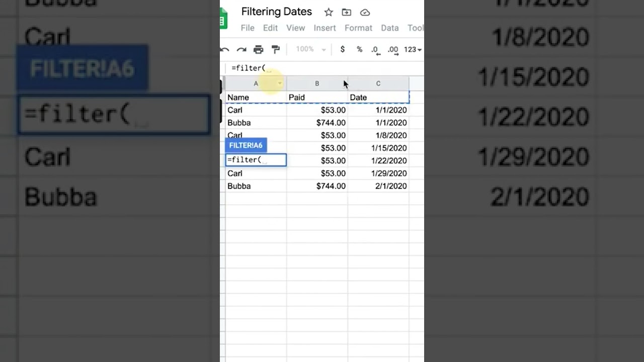Open the Insert menu
Image resolution: width=644 pixels, height=362 pixels.
(325, 28)
